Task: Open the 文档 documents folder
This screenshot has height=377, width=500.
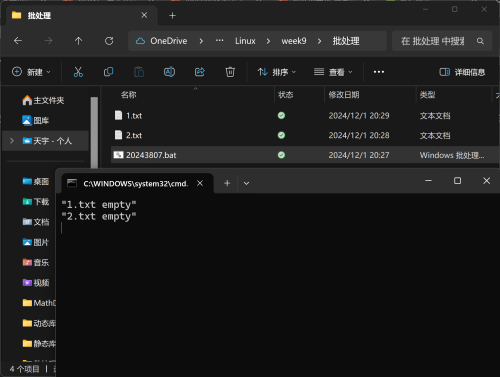Action: click(36, 222)
